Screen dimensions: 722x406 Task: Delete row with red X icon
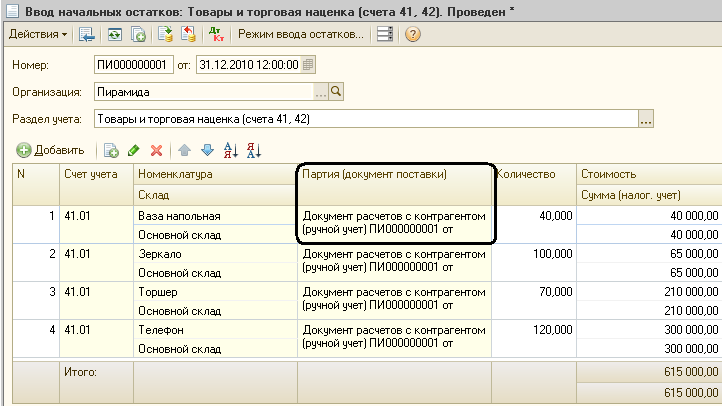click(x=156, y=150)
